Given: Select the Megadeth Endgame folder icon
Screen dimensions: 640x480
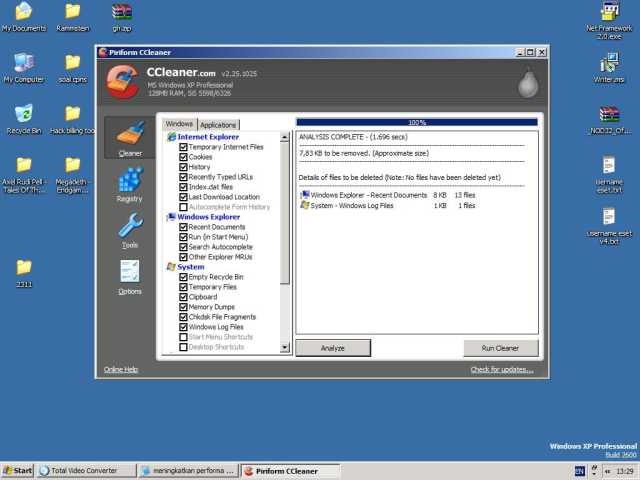Looking at the screenshot, I should click(73, 175).
